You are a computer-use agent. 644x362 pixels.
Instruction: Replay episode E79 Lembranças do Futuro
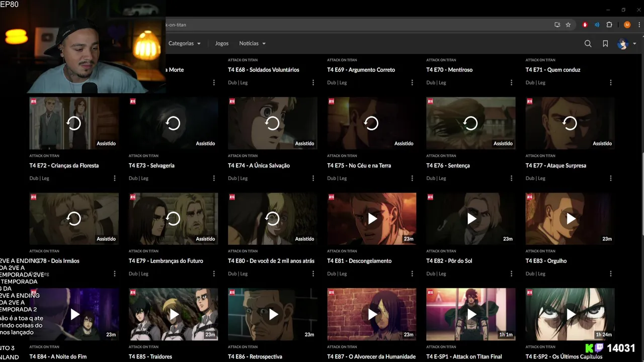click(173, 219)
